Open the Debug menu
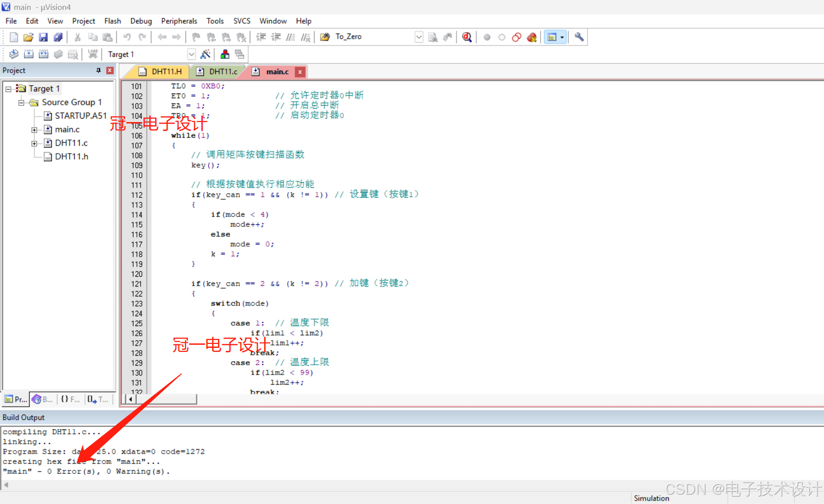This screenshot has height=504, width=824. (x=141, y=21)
